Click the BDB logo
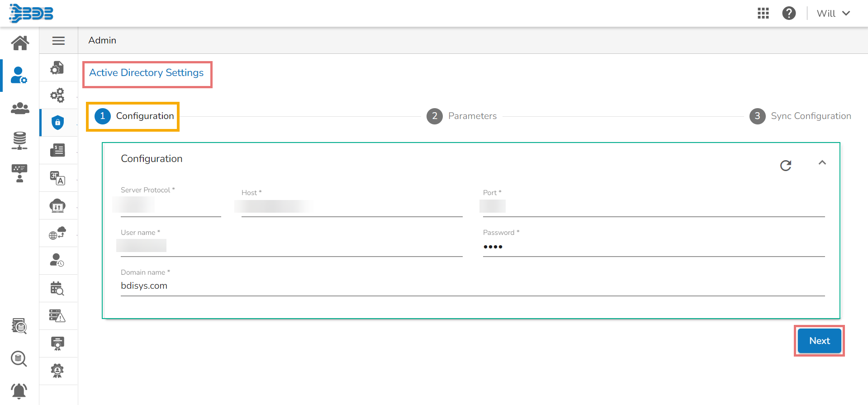Viewport: 868px width, 405px height. (x=31, y=13)
